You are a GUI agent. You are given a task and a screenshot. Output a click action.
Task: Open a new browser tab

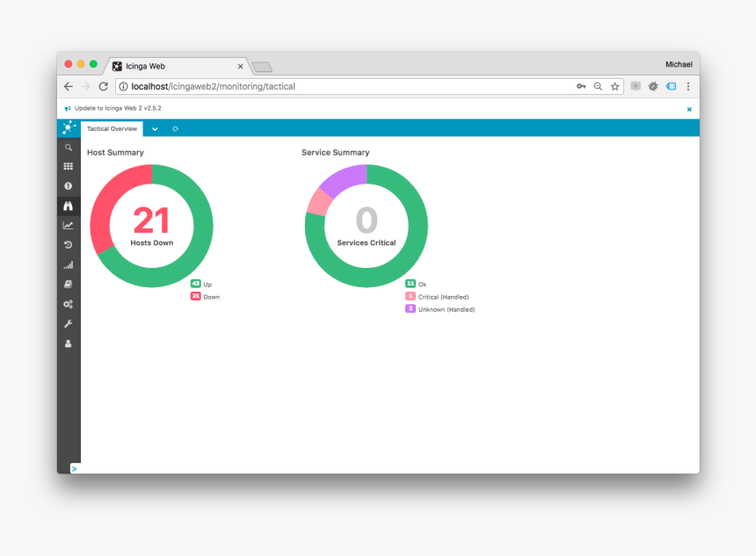point(262,67)
